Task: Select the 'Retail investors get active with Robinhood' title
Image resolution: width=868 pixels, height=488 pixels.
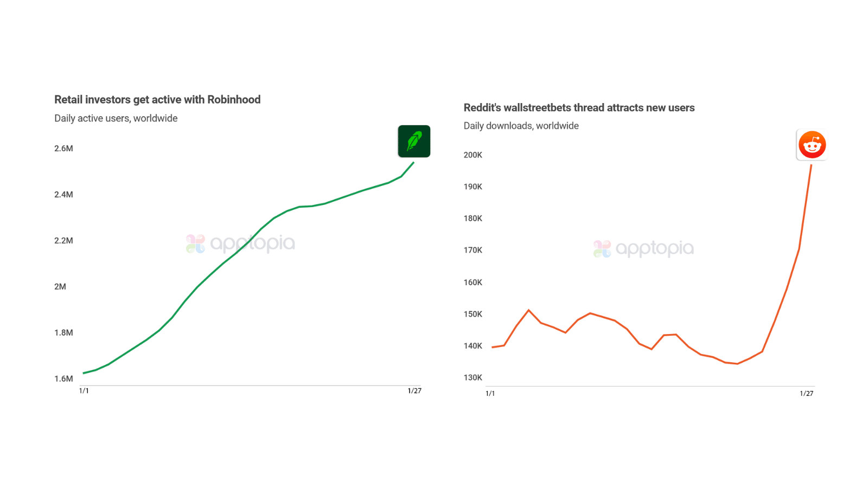Action: click(x=157, y=100)
